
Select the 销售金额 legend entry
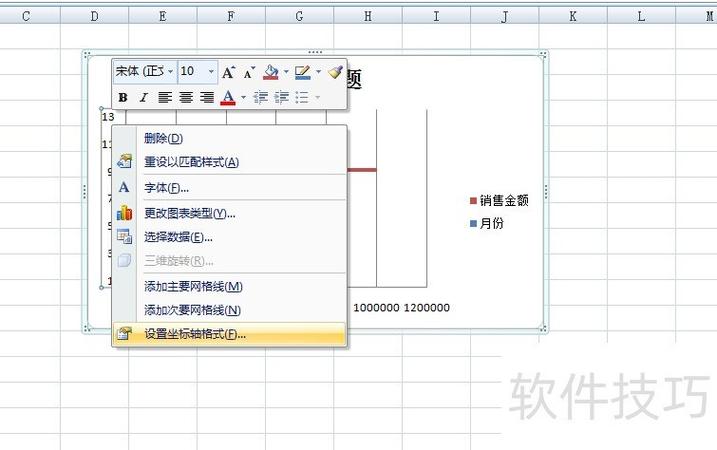499,200
